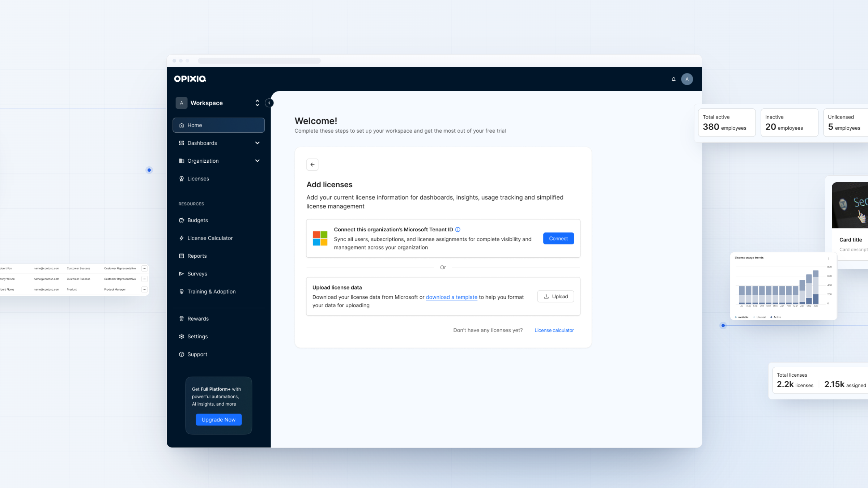
Task: Select Home in the sidebar
Action: click(218, 125)
